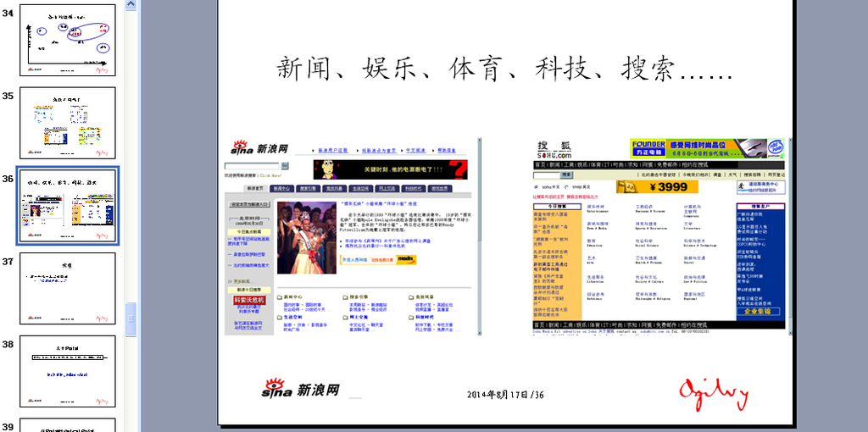
Task: Select slide 35 thumbnail in slide pane
Action: pos(68,123)
